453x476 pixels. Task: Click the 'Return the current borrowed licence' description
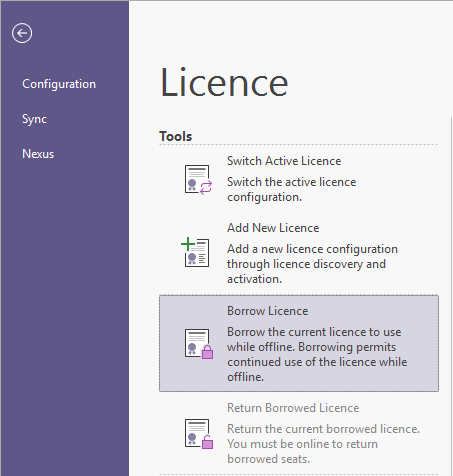pos(323,444)
